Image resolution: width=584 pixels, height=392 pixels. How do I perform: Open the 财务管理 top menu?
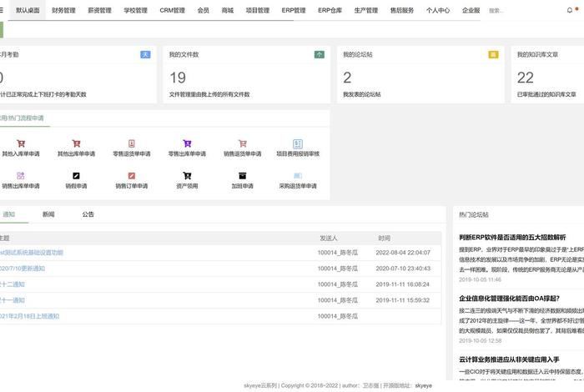click(63, 10)
